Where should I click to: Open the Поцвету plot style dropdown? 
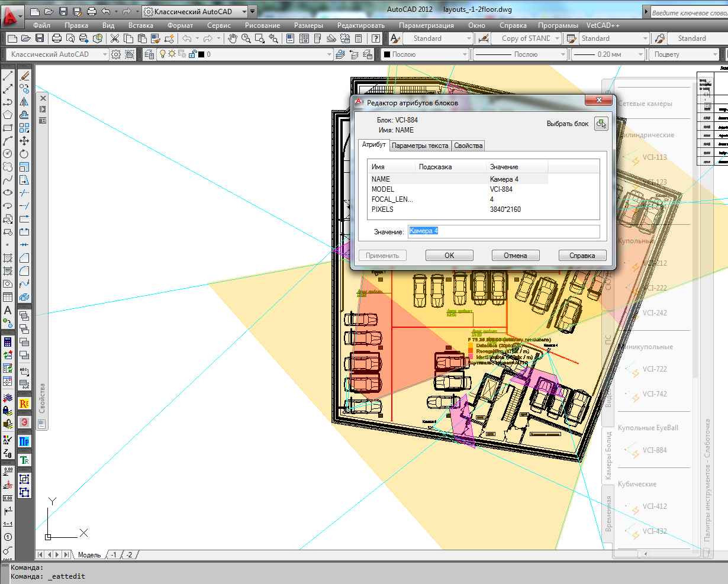(685, 54)
